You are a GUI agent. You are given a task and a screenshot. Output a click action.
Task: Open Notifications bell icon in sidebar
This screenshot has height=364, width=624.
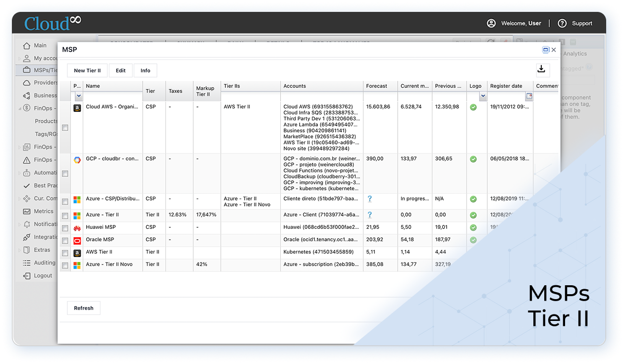tap(27, 224)
